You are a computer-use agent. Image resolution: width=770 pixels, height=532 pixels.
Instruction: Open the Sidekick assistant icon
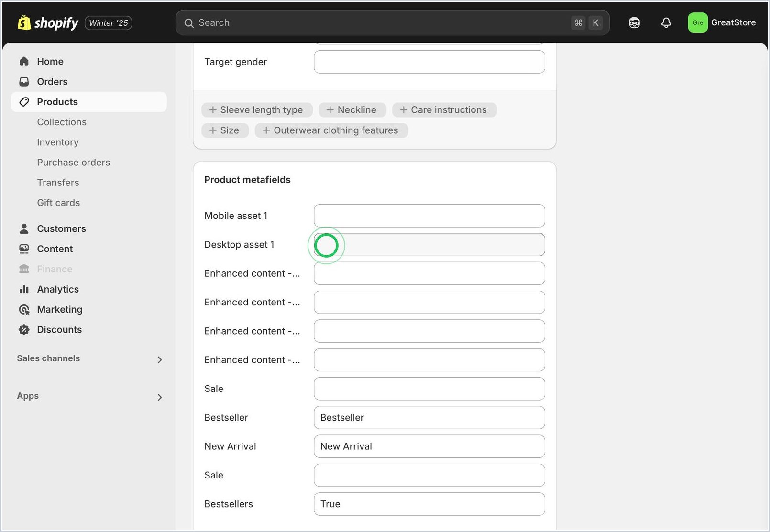634,22
